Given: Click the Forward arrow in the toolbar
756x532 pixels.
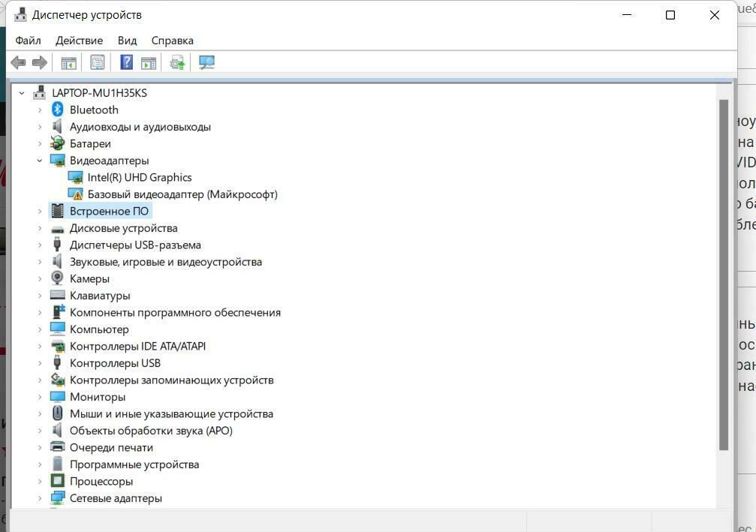Looking at the screenshot, I should point(40,62).
